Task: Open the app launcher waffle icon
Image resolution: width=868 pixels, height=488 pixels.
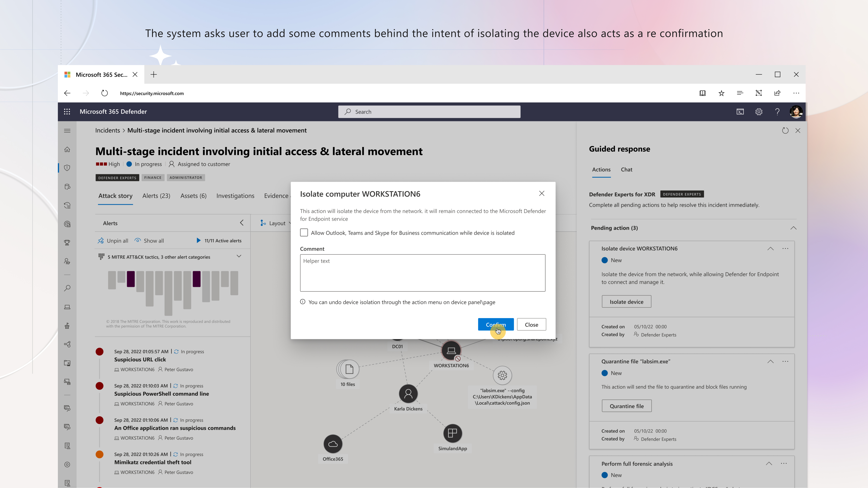Action: (67, 111)
